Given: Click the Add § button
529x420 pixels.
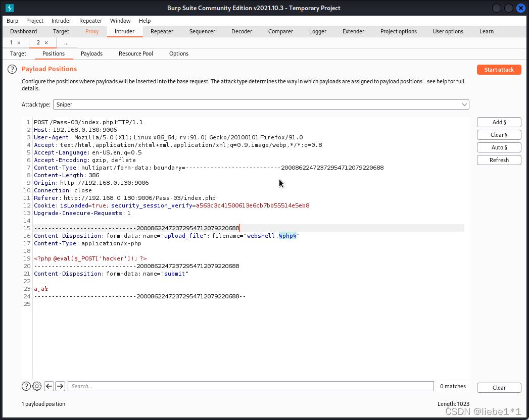Looking at the screenshot, I should pyautogui.click(x=499, y=122).
